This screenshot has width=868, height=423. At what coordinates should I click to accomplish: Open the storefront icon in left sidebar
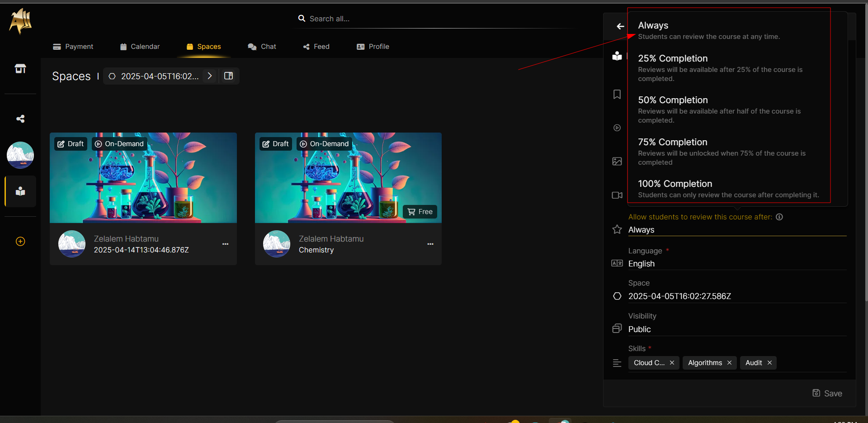click(20, 69)
